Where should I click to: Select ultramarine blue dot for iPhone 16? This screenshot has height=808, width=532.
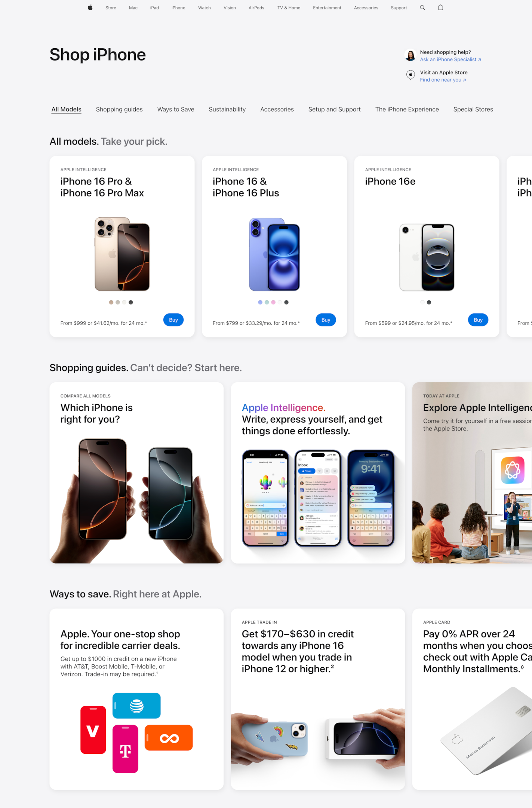pyautogui.click(x=260, y=302)
